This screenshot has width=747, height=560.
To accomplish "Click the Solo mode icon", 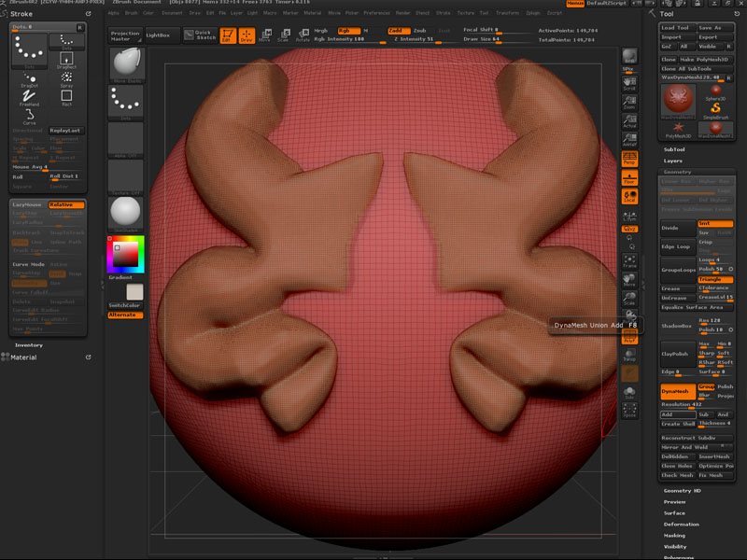I will [x=629, y=392].
